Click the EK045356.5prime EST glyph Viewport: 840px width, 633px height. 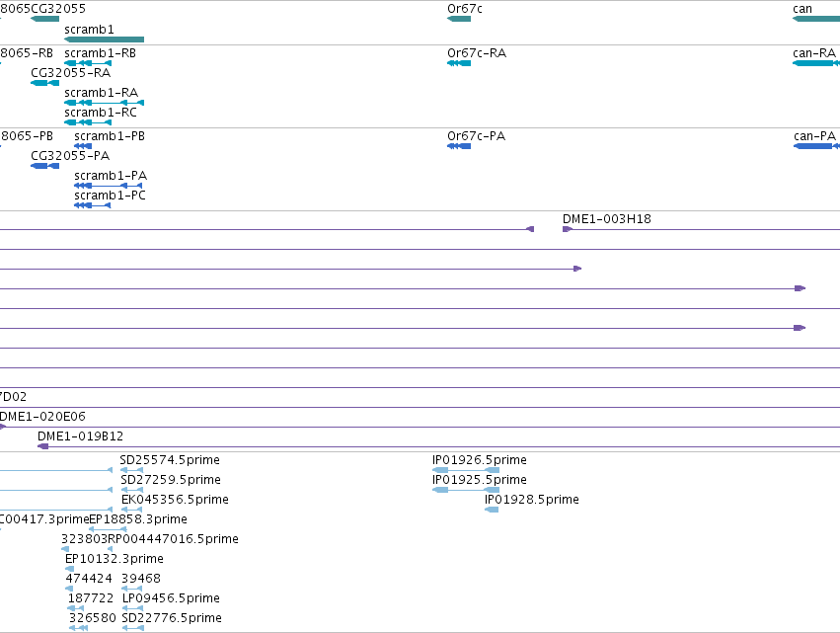click(x=132, y=510)
